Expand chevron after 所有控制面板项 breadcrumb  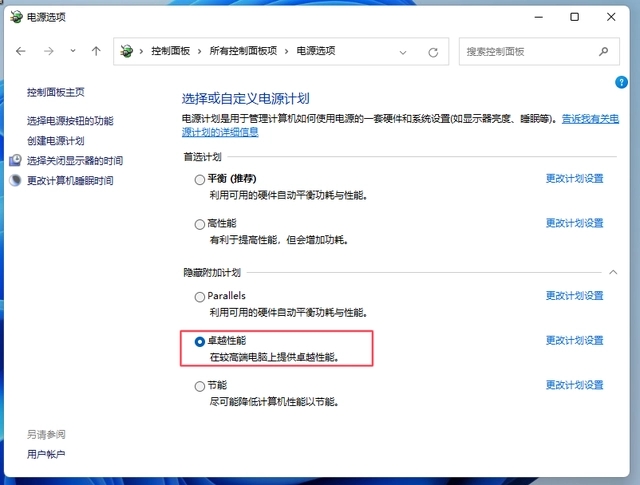pos(287,51)
